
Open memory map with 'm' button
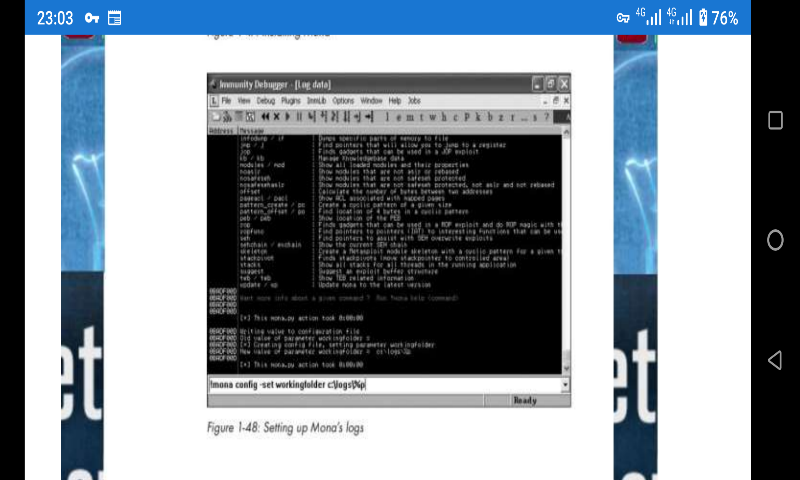tap(410, 117)
